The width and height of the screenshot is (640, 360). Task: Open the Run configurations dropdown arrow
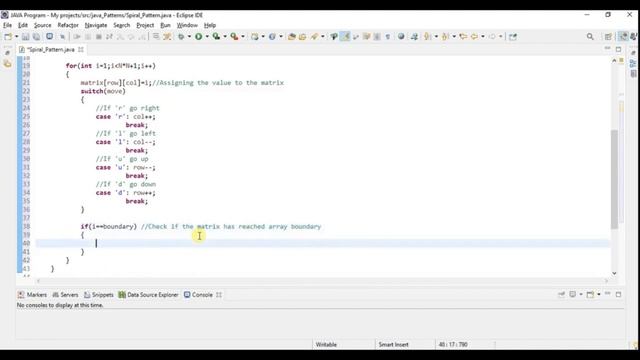point(207,37)
